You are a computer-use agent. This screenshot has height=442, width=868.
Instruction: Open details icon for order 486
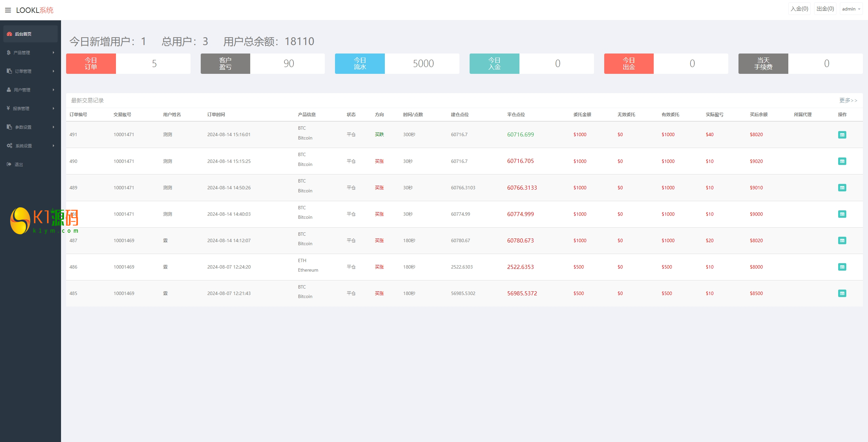point(842,267)
